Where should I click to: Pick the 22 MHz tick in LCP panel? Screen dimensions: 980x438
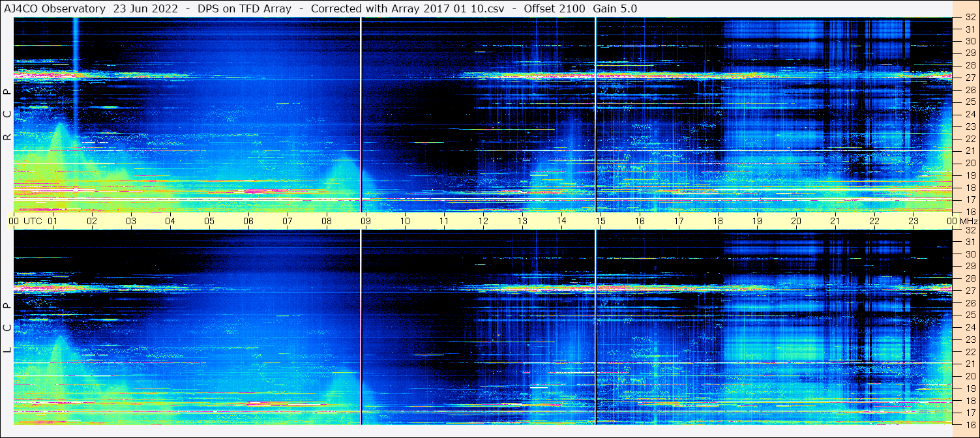click(970, 351)
